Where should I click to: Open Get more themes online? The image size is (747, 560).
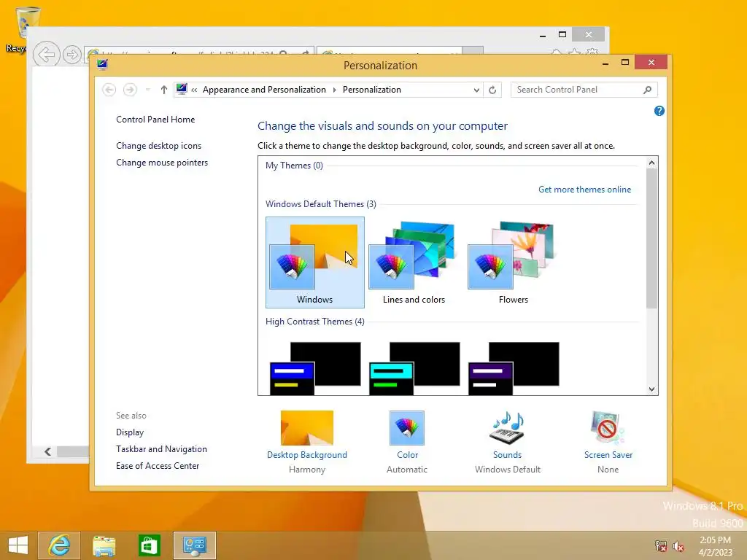click(x=584, y=190)
